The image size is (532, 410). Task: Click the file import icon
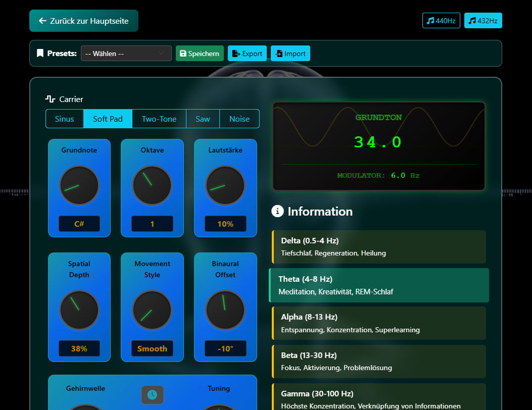279,53
